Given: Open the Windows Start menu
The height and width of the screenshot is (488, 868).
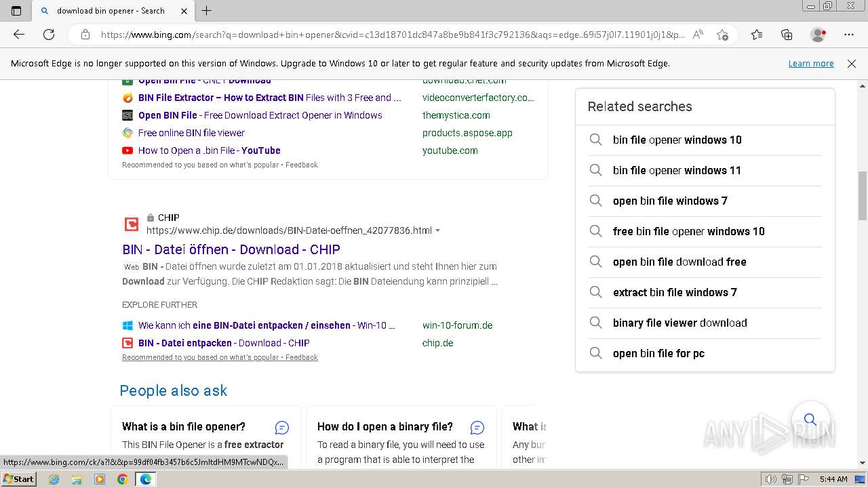Looking at the screenshot, I should click(x=18, y=479).
